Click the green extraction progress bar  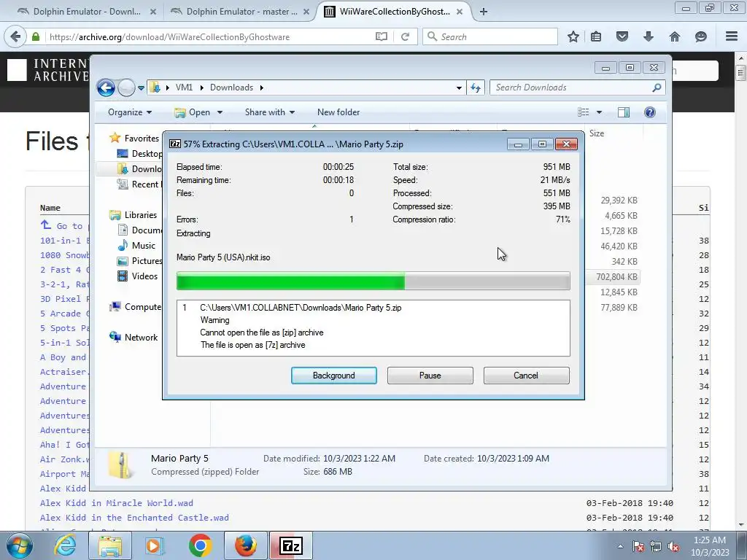click(x=373, y=281)
